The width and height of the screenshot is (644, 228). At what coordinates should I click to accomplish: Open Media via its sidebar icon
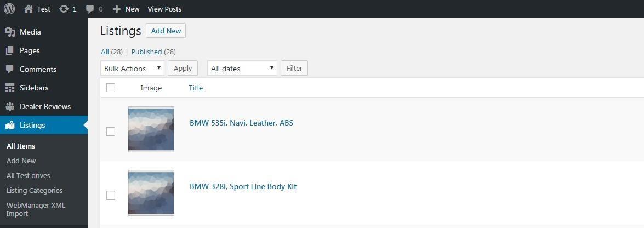[10, 32]
